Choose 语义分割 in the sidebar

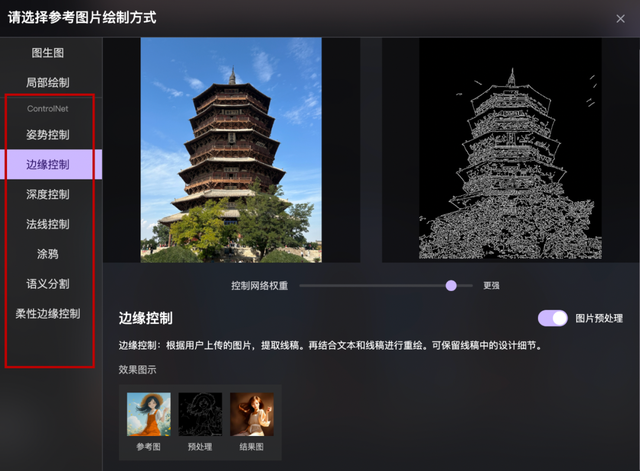pyautogui.click(x=48, y=284)
